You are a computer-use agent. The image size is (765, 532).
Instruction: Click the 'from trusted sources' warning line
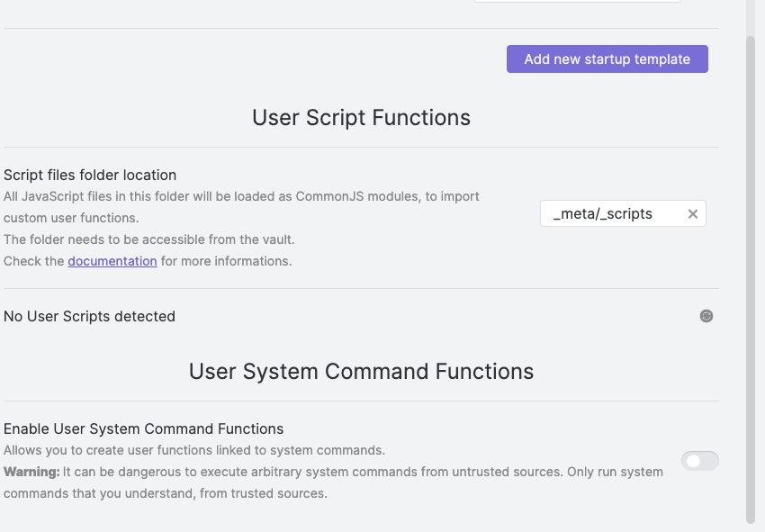(166, 493)
